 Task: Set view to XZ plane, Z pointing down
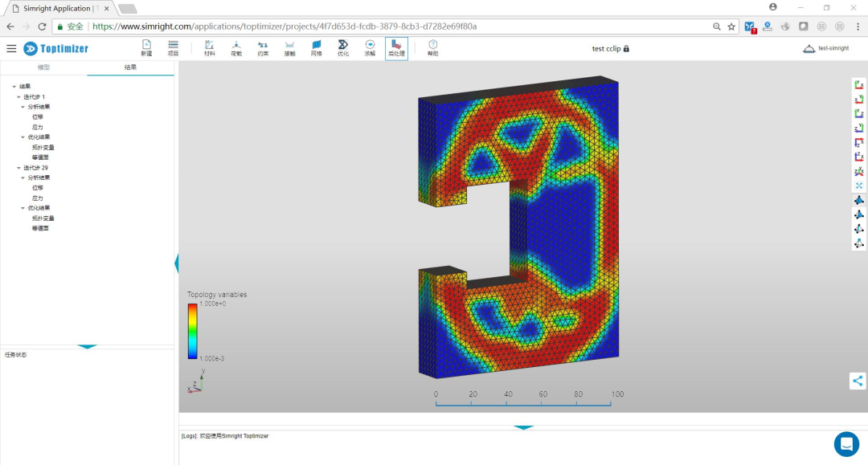coord(858,142)
